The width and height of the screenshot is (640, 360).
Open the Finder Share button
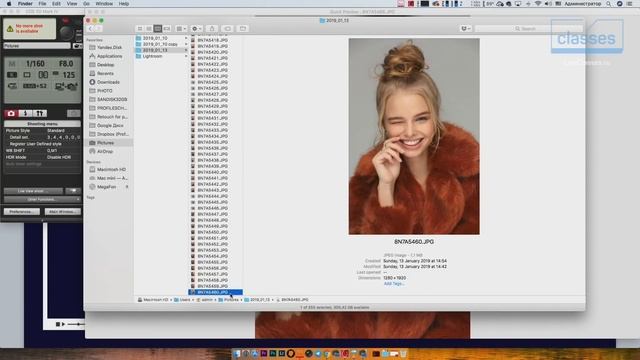[212, 29]
